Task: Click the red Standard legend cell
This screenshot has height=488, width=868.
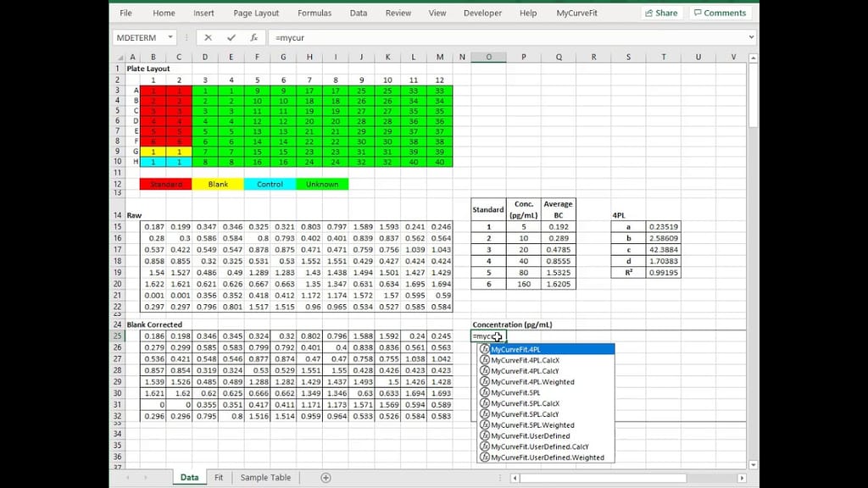Action: click(x=166, y=184)
